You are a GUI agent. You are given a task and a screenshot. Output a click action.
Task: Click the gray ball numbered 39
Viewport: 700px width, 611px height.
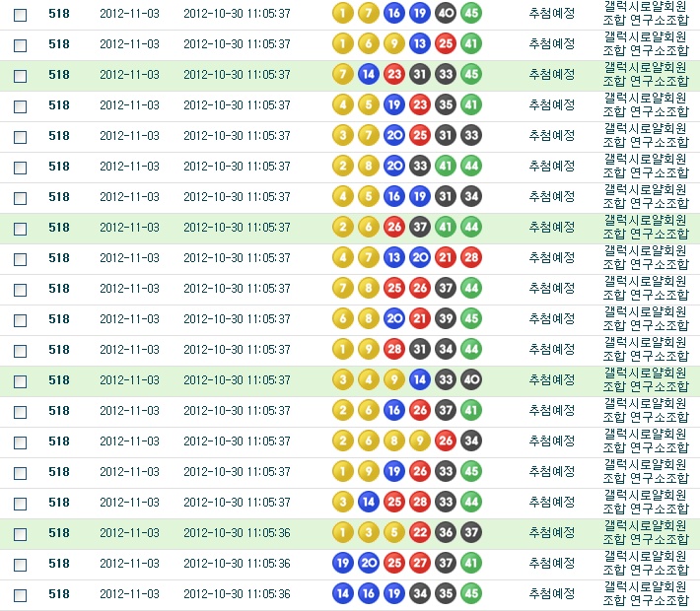(x=445, y=319)
